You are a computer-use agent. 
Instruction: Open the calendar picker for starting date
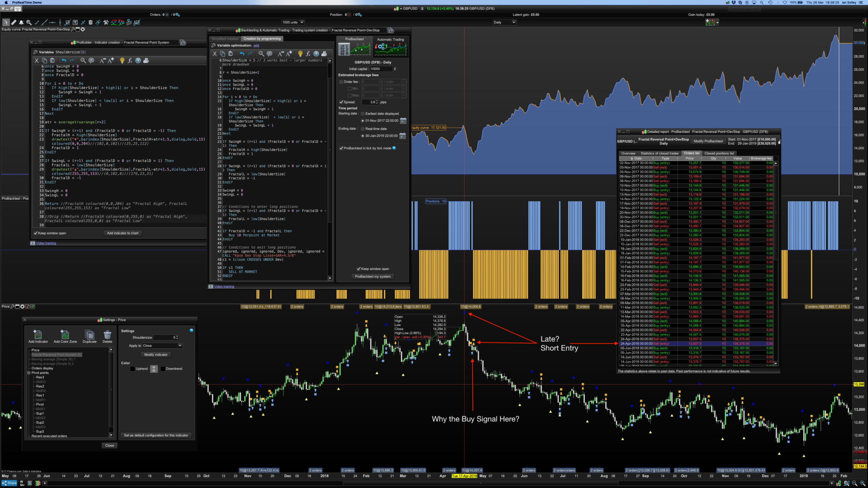point(403,121)
